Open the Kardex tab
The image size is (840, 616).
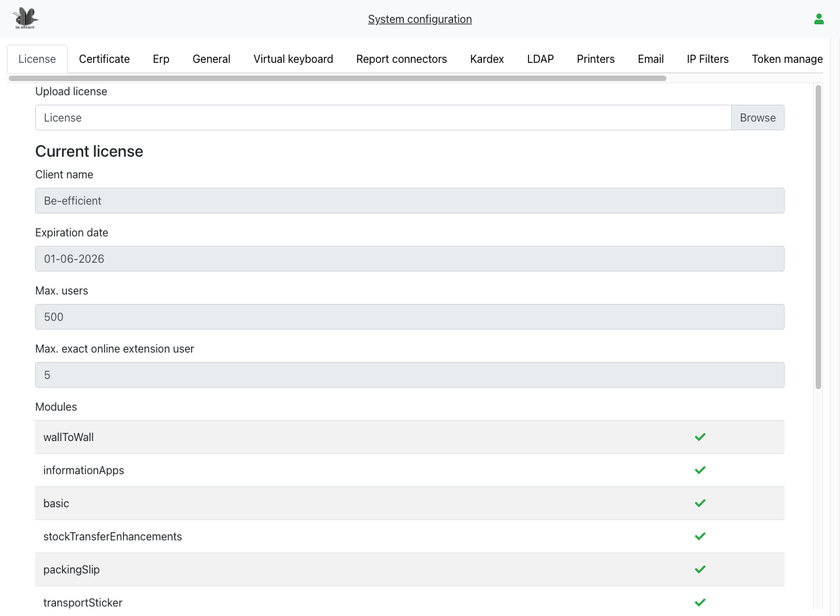point(487,59)
